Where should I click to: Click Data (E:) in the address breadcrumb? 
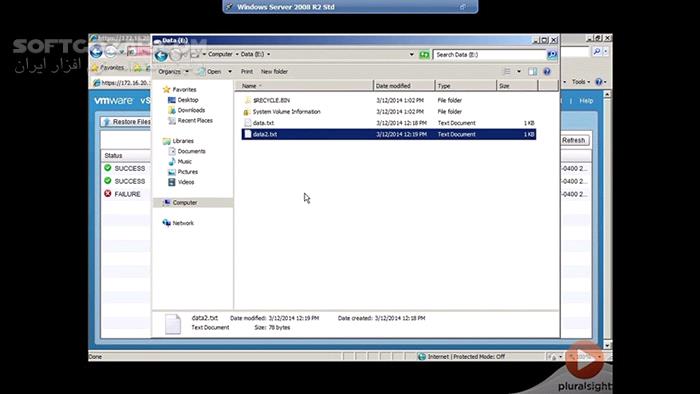click(252, 54)
